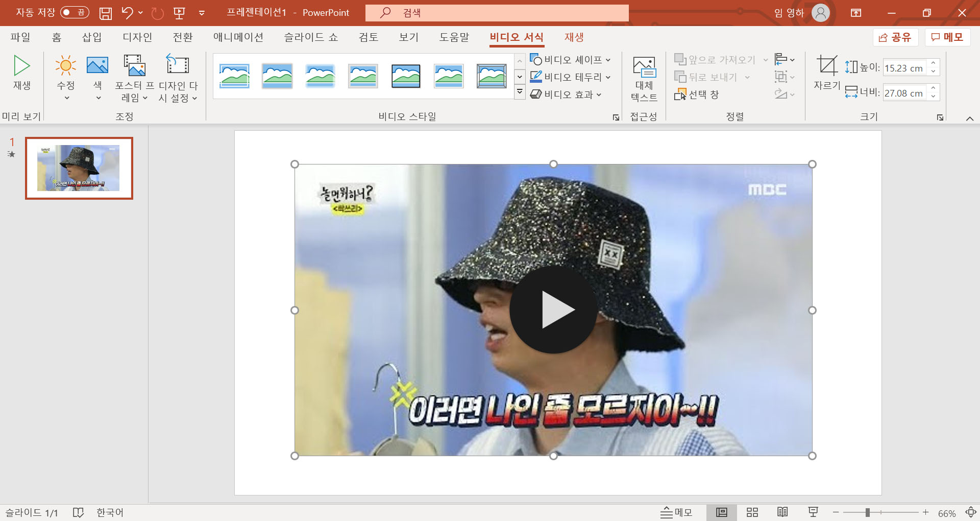Image resolution: width=980 pixels, height=521 pixels.
Task: Open the user account avatar
Action: [820, 13]
